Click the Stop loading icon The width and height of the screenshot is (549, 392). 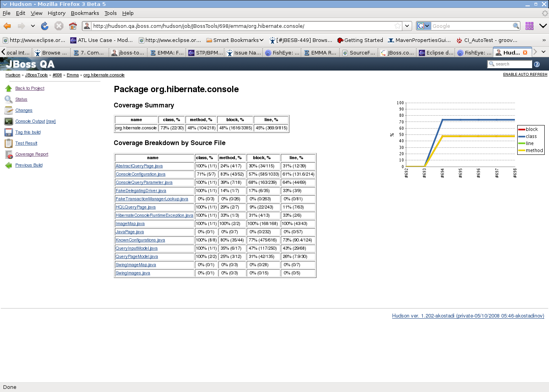59,26
